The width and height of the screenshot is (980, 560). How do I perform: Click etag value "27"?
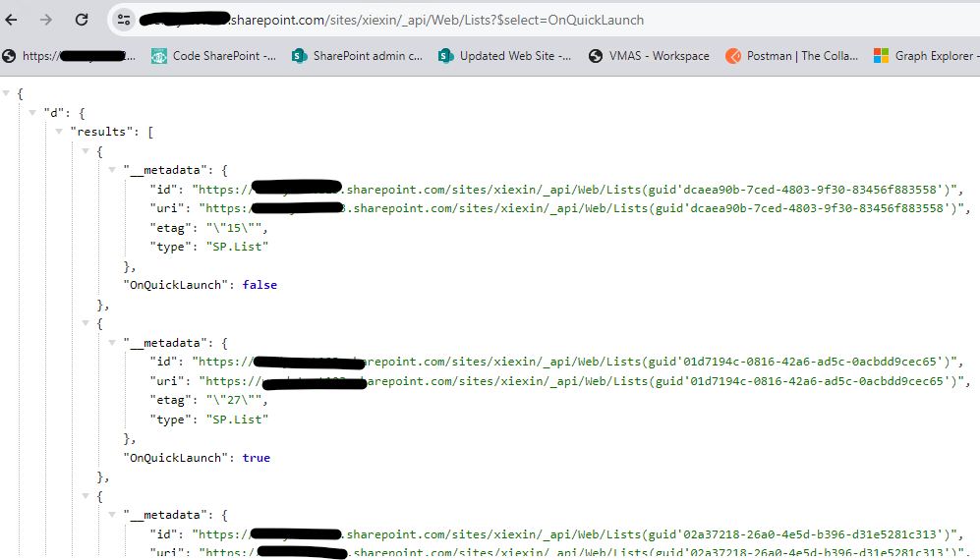(234, 400)
